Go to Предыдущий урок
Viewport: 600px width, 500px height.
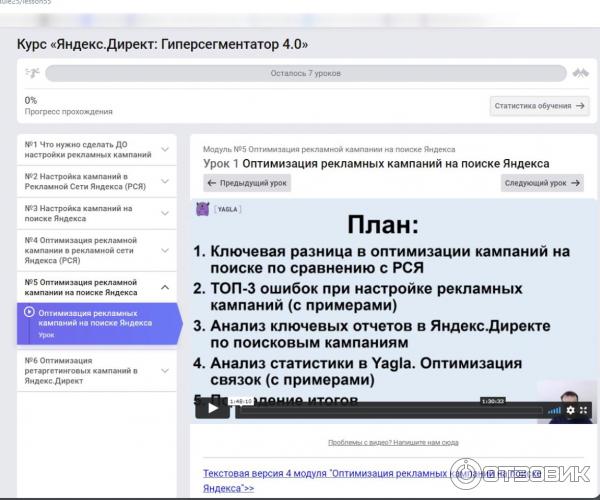point(247,183)
